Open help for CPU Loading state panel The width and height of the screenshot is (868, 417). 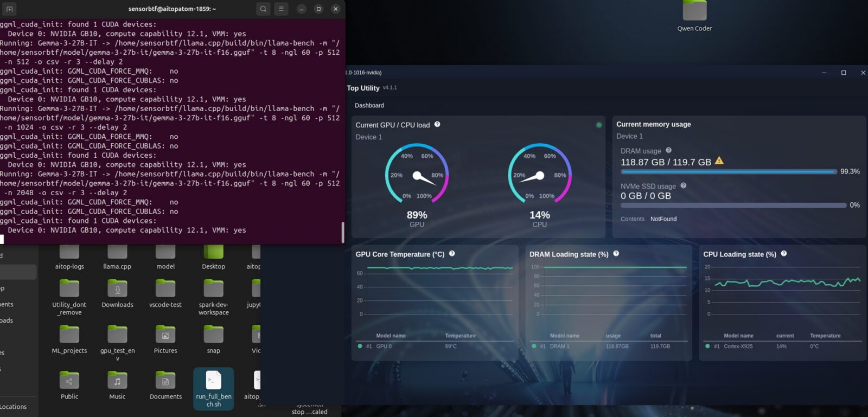pyautogui.click(x=783, y=253)
